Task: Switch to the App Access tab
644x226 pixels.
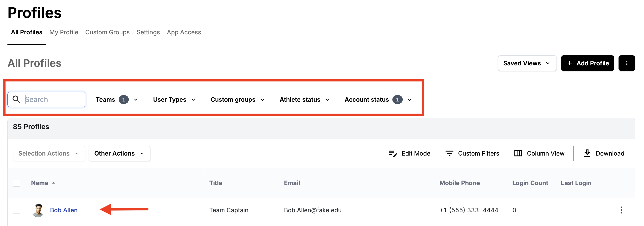Action: 184,32
